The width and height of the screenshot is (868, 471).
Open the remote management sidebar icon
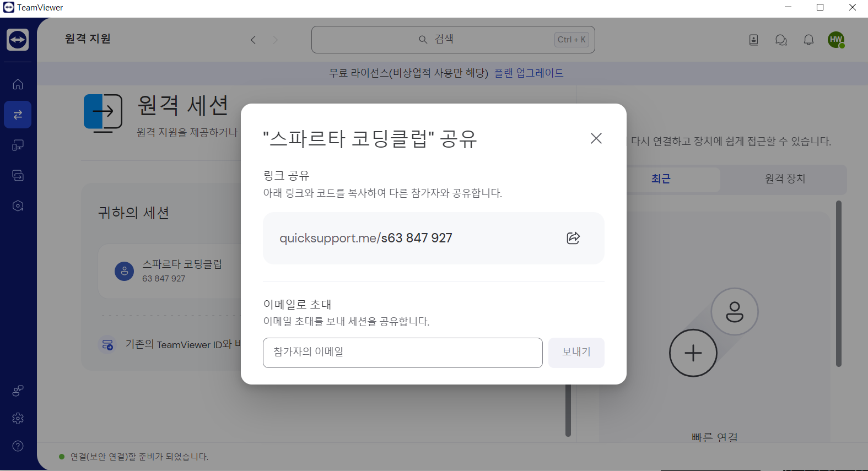pyautogui.click(x=18, y=176)
